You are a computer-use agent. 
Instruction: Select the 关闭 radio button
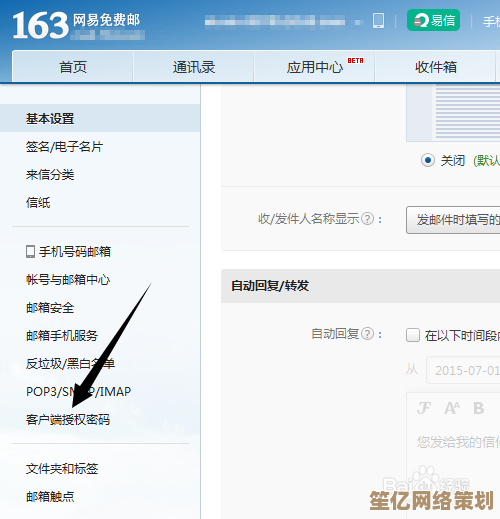point(428,160)
